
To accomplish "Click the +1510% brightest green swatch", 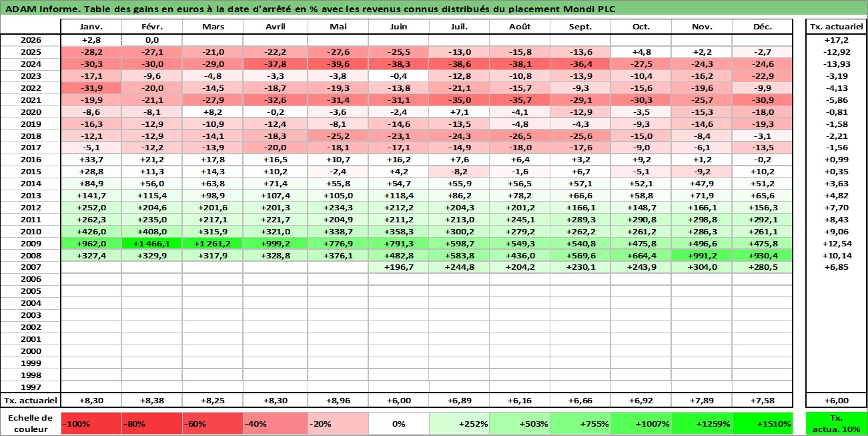I will tap(763, 423).
